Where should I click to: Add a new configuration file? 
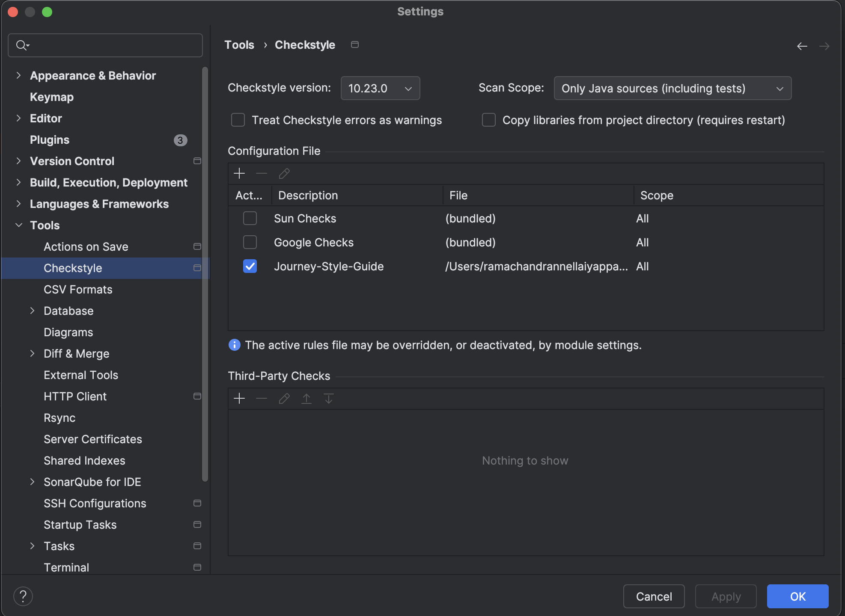(239, 173)
